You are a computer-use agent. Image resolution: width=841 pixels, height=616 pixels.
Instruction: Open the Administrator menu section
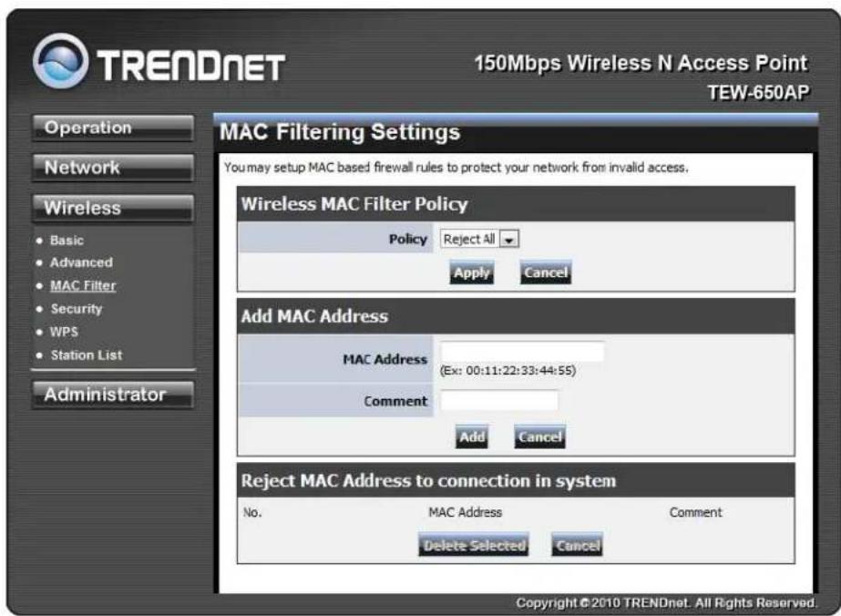[x=113, y=395]
